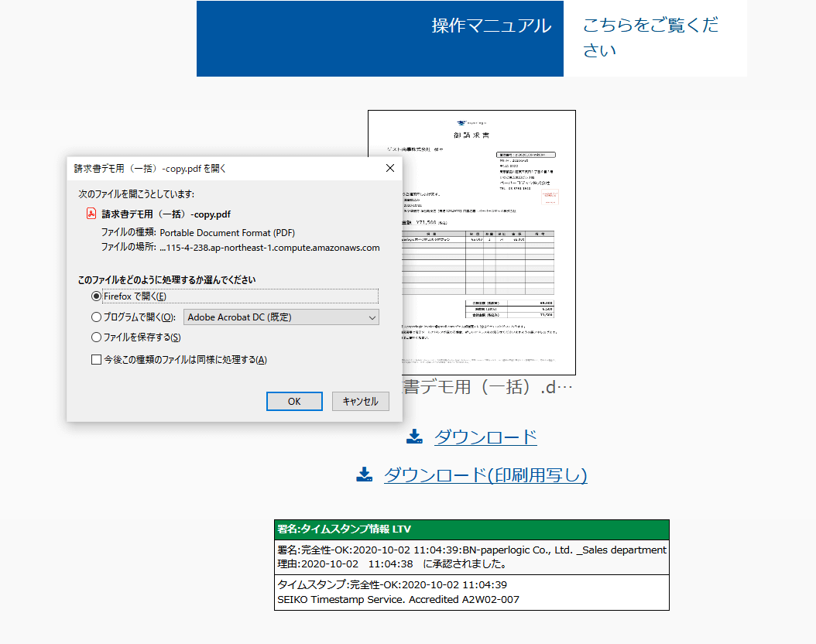Click the download icon beside ダウンロード
Screen dimensions: 816x644
[x=414, y=437]
